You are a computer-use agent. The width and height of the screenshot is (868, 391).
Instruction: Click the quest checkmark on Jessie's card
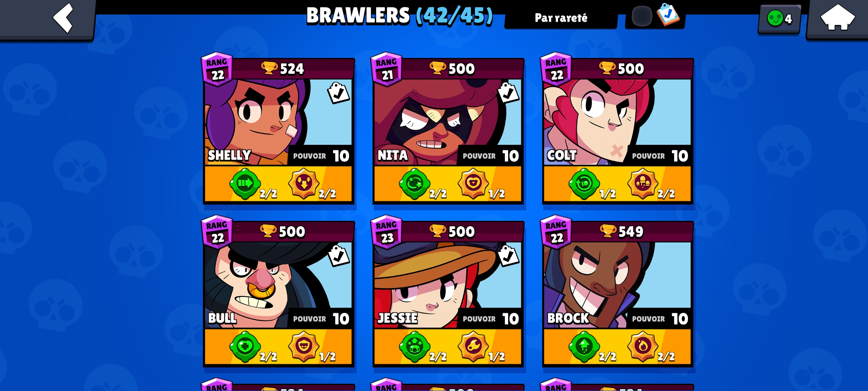click(508, 256)
